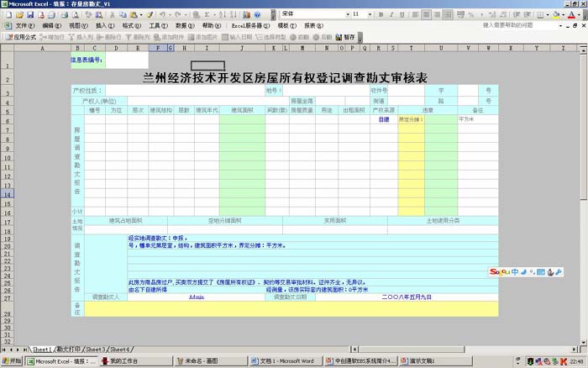Click the Open folder toolbar icon
Image resolution: width=588 pixels, height=368 pixels.
click(x=19, y=15)
